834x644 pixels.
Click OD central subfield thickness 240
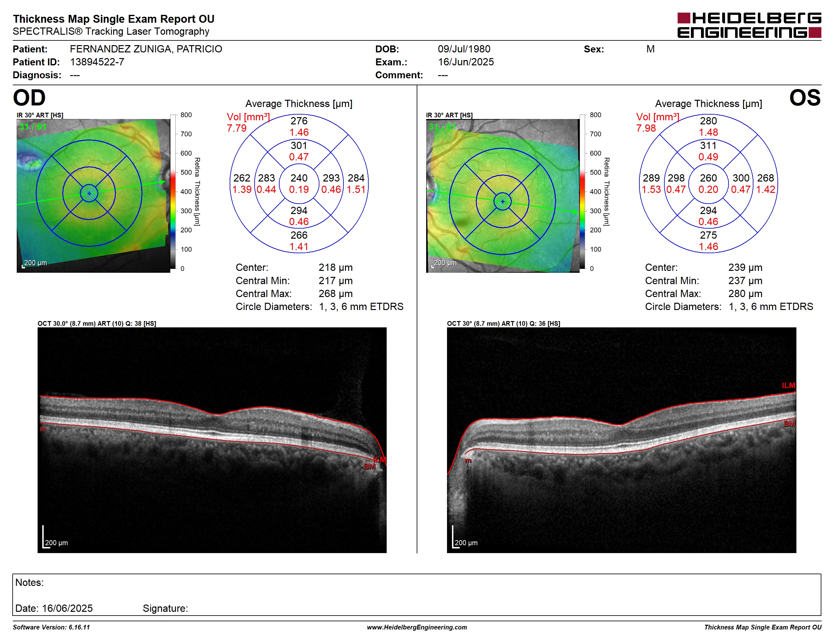pos(299,178)
